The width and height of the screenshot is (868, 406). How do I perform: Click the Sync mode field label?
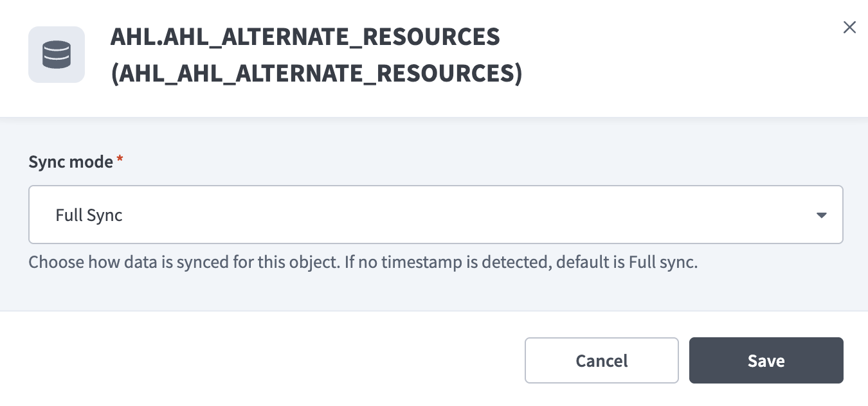tap(71, 162)
